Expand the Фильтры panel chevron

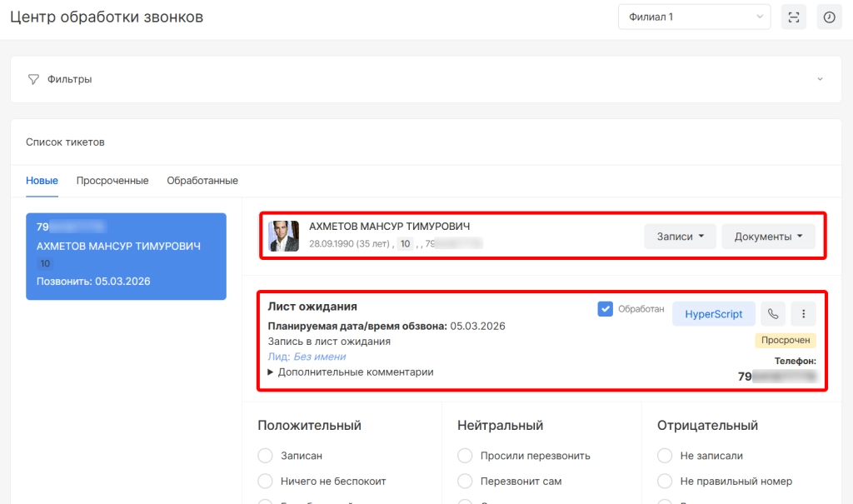coord(820,79)
